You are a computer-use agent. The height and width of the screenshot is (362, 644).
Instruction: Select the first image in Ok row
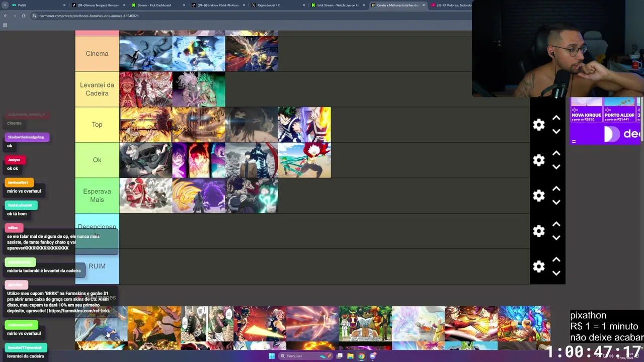coord(146,160)
